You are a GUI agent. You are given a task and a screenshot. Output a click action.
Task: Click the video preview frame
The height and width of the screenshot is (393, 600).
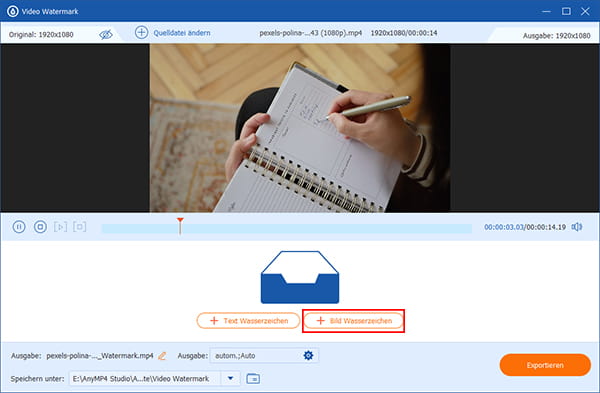coord(300,128)
